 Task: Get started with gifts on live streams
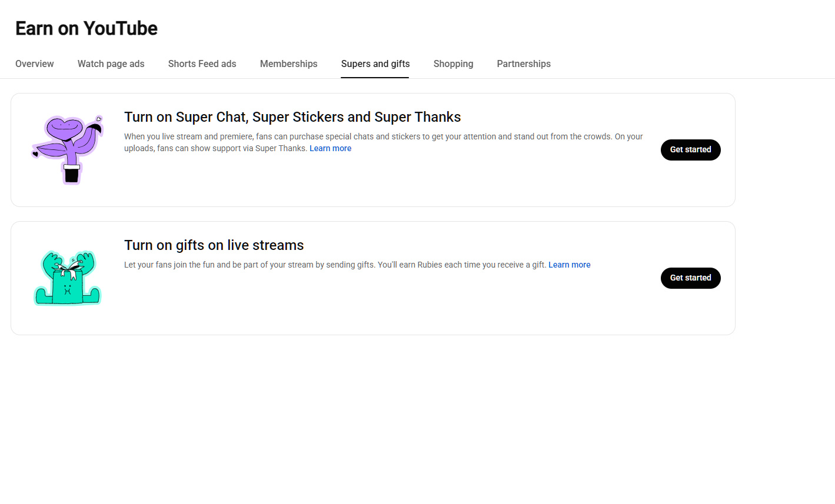(x=691, y=278)
